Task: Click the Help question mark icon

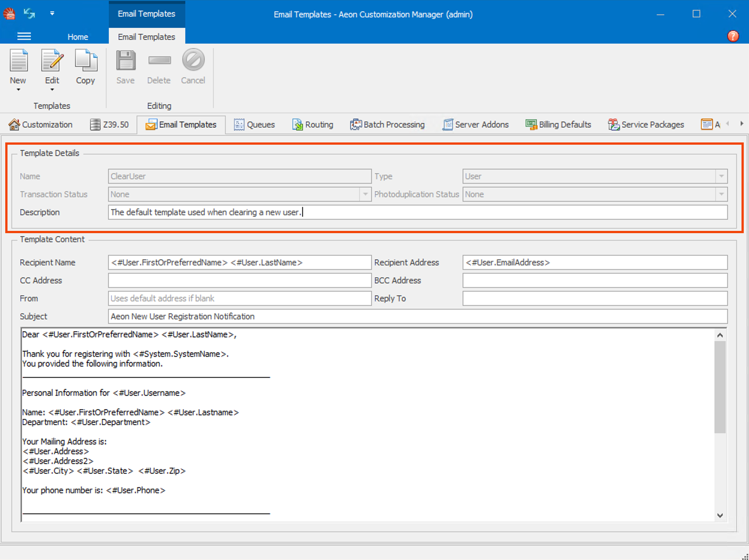Action: point(733,36)
